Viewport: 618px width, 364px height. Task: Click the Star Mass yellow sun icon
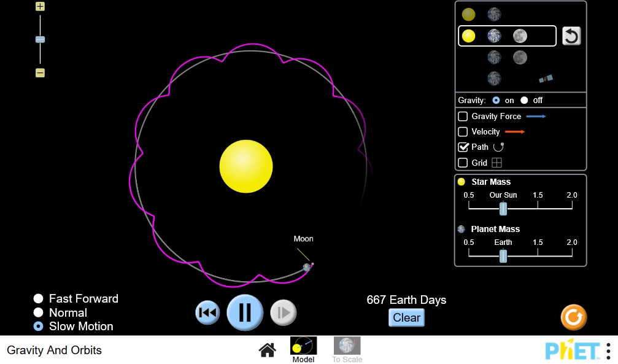pos(461,182)
